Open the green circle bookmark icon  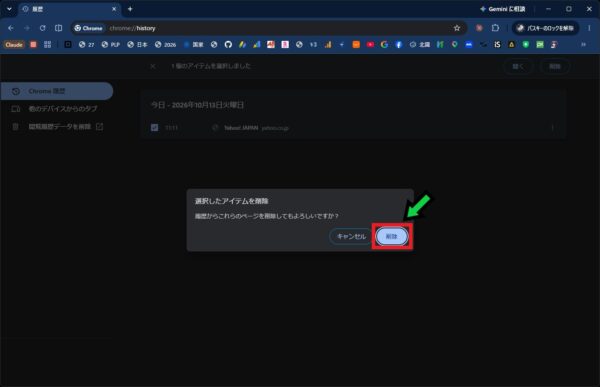pyautogui.click(x=526, y=44)
